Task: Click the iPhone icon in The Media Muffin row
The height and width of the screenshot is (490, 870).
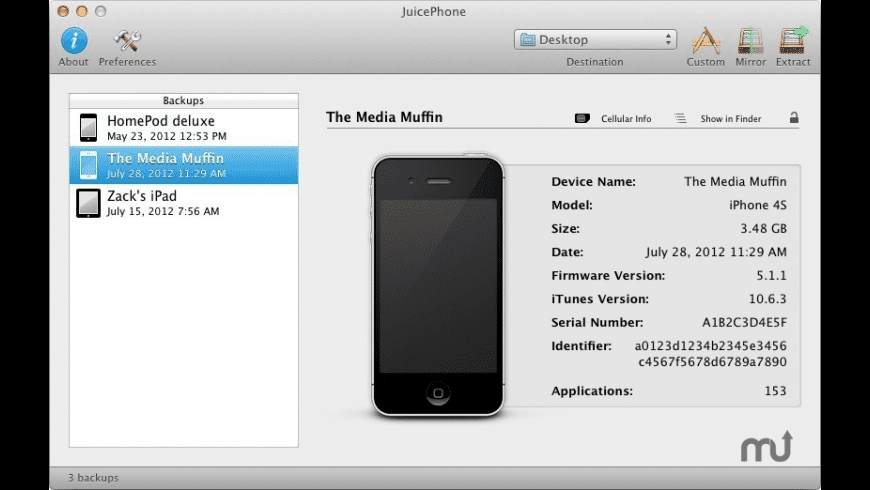Action: [88, 165]
